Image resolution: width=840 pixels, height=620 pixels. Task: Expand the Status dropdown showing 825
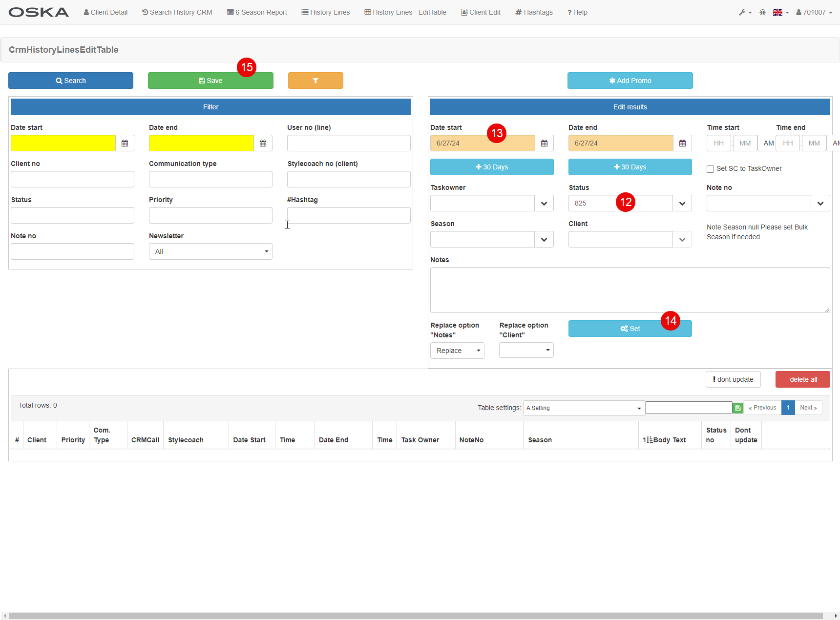682,203
